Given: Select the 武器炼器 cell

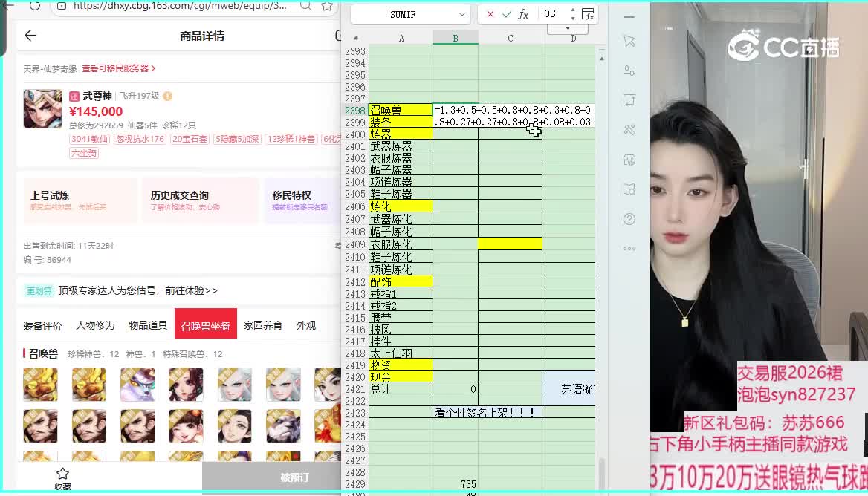Looking at the screenshot, I should (x=401, y=146).
